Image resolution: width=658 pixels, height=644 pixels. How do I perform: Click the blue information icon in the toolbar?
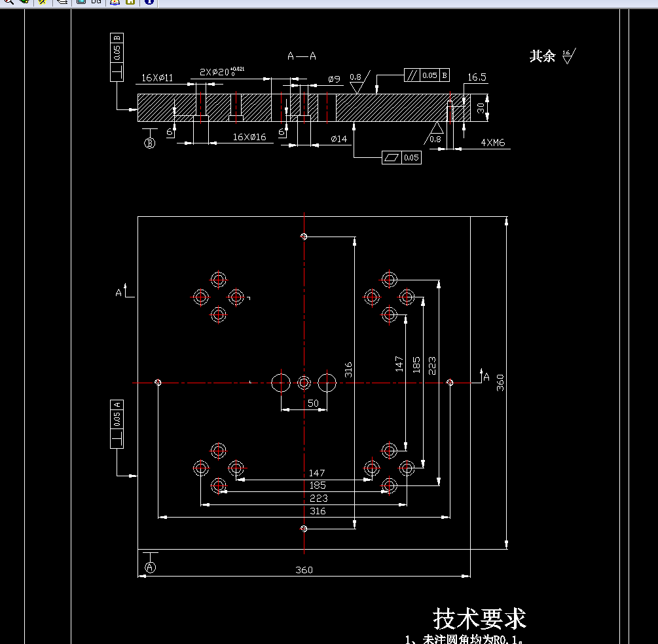pyautogui.click(x=149, y=2)
